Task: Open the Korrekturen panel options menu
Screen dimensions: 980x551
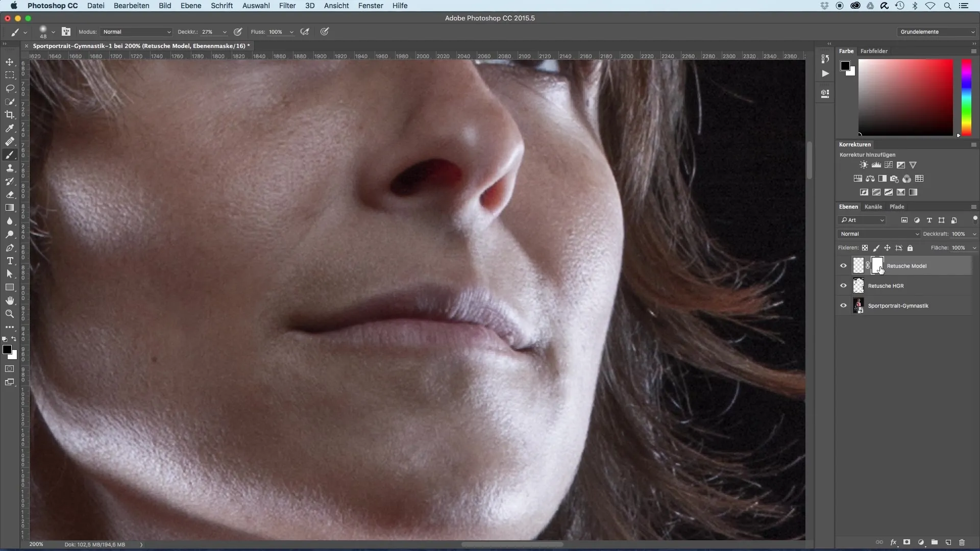Action: click(x=973, y=144)
